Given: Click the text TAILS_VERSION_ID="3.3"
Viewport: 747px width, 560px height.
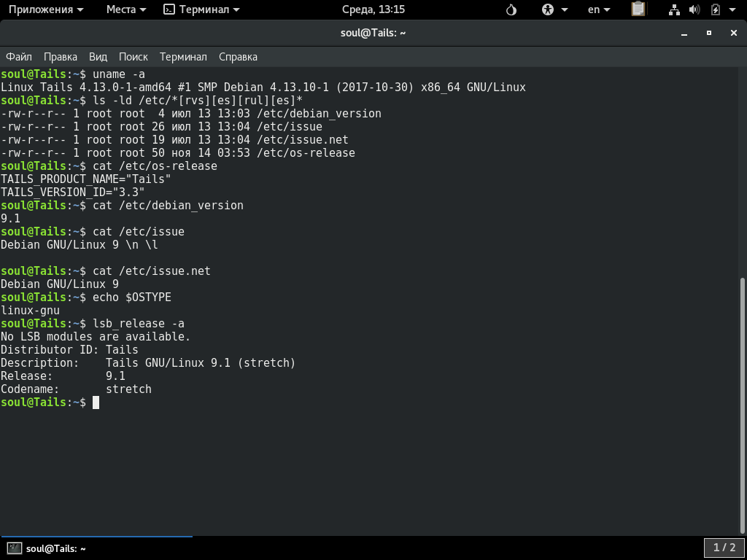Looking at the screenshot, I should [x=72, y=192].
